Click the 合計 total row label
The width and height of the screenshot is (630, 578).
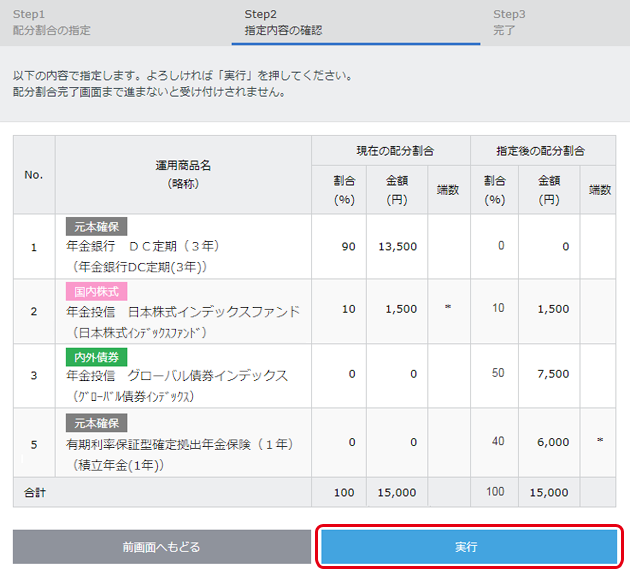point(35,492)
